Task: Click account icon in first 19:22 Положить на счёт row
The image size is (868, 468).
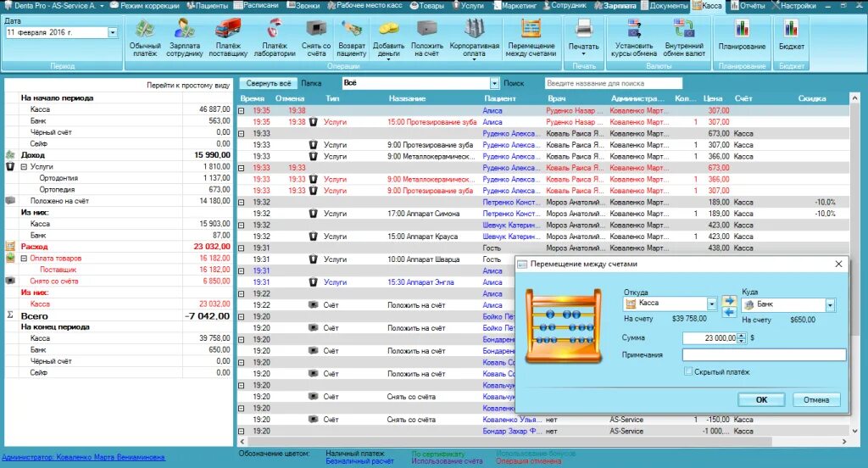Action: [314, 304]
